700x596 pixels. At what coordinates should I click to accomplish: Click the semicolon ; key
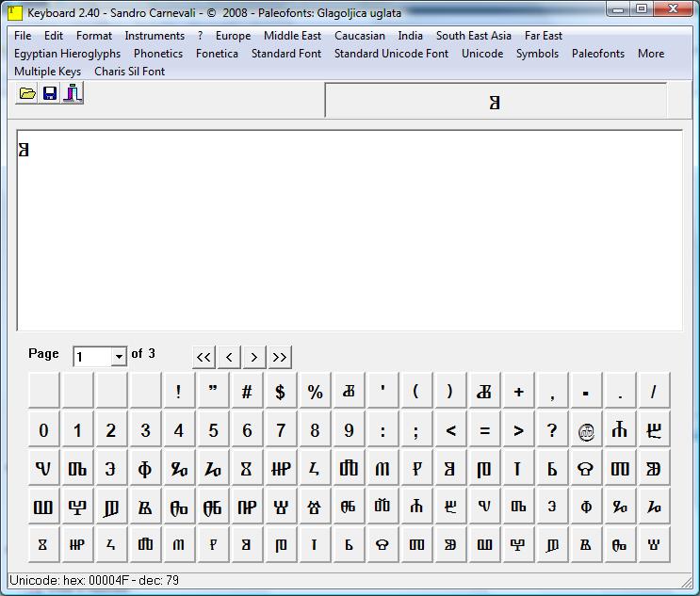416,430
